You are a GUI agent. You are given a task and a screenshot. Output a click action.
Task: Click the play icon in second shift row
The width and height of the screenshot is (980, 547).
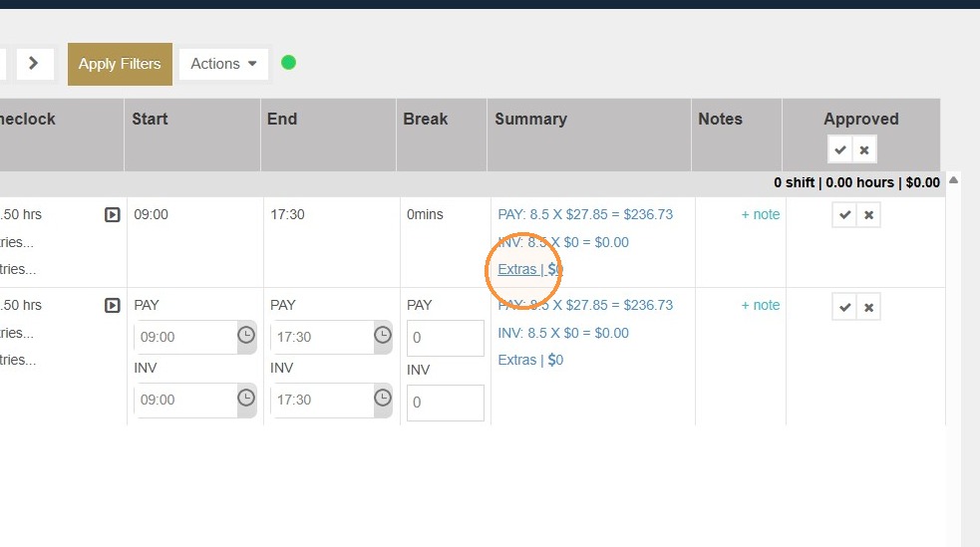[x=113, y=305]
